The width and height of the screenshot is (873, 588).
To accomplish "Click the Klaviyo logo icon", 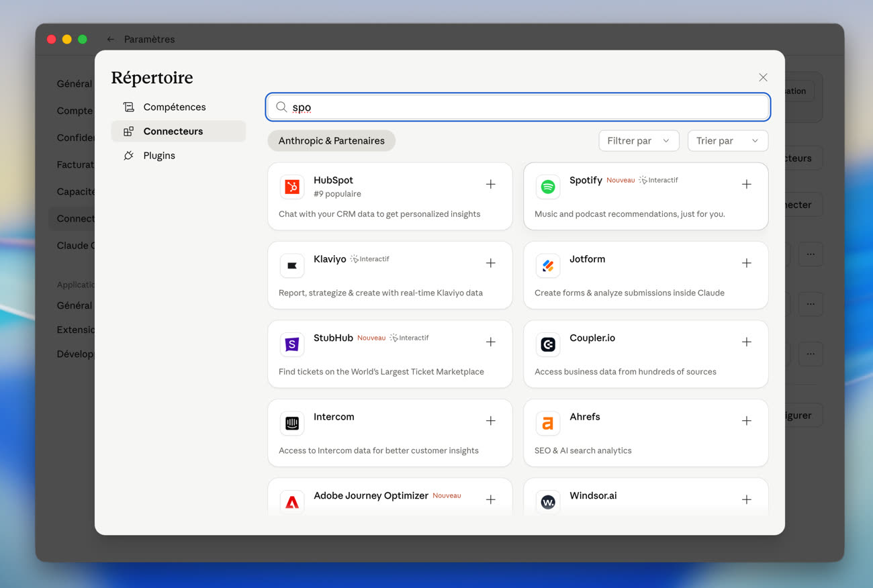I will tap(292, 266).
